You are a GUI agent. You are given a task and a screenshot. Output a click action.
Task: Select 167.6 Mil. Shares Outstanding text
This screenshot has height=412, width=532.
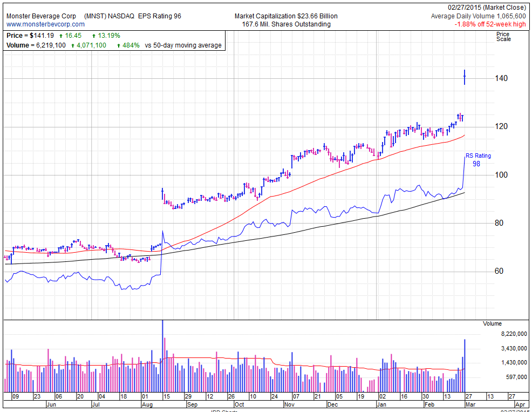coord(286,24)
